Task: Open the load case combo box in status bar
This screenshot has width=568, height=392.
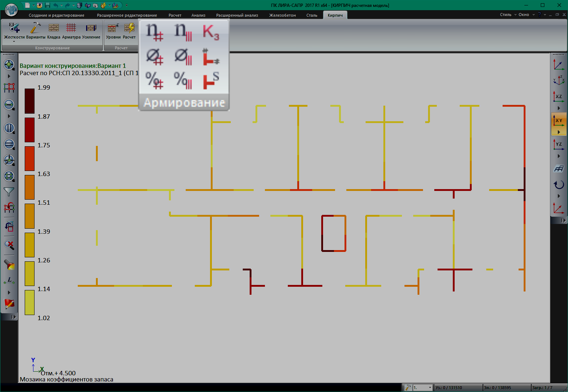Action: coord(423,388)
